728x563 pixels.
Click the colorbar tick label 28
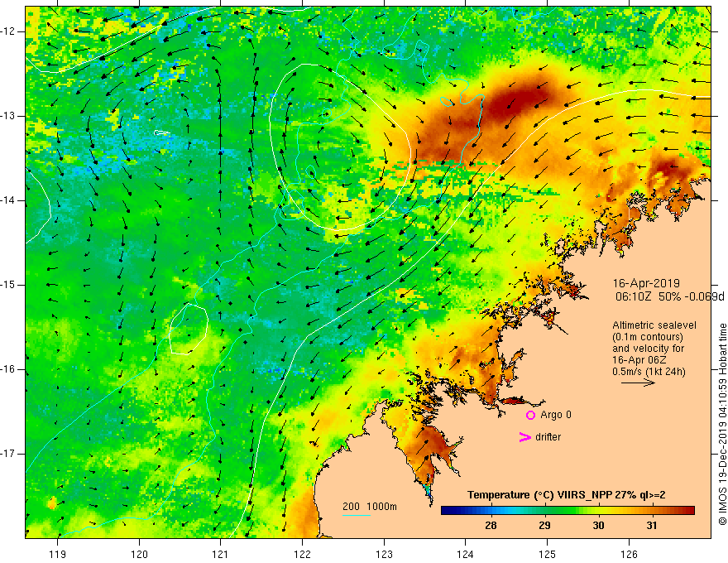(491, 526)
